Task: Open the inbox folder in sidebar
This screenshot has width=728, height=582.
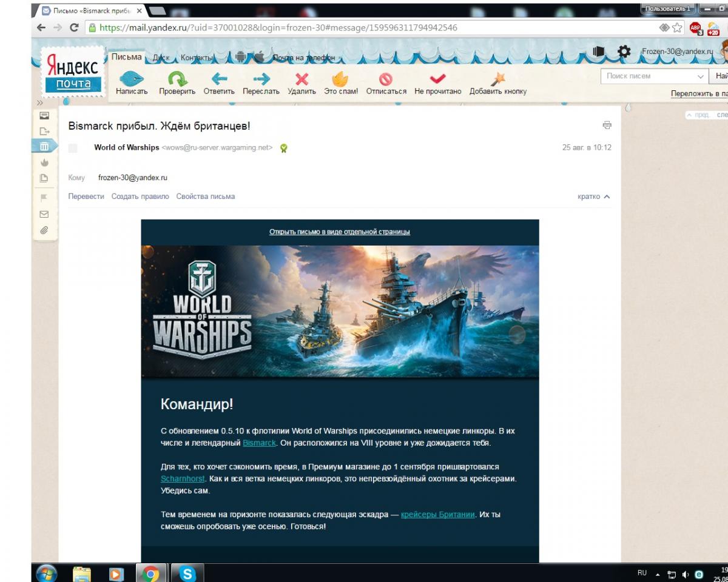Action: coord(44,115)
